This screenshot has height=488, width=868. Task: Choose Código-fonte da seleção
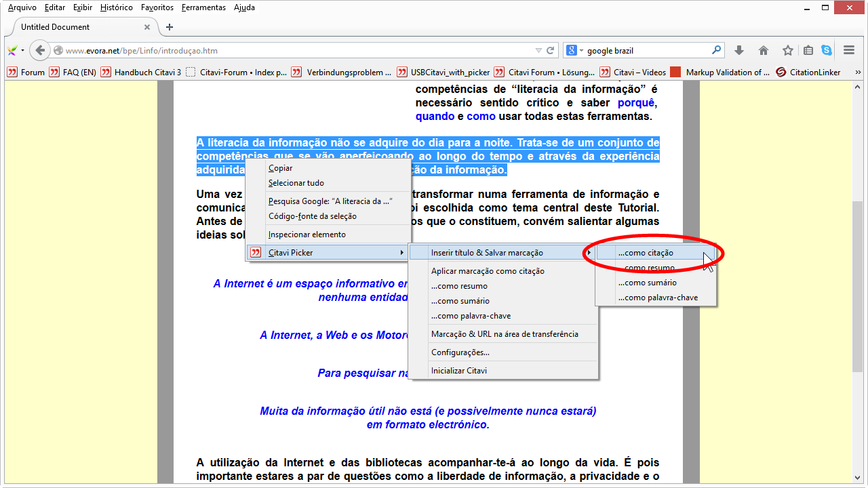pyautogui.click(x=328, y=216)
